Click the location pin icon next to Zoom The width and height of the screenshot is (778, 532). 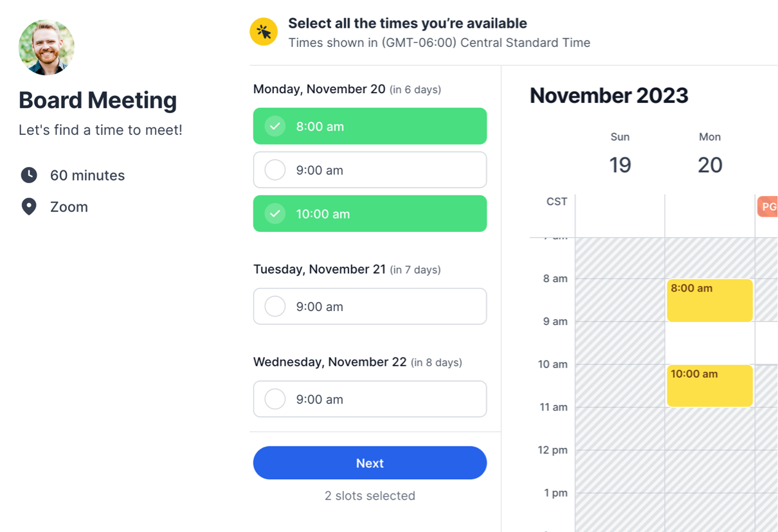click(28, 206)
